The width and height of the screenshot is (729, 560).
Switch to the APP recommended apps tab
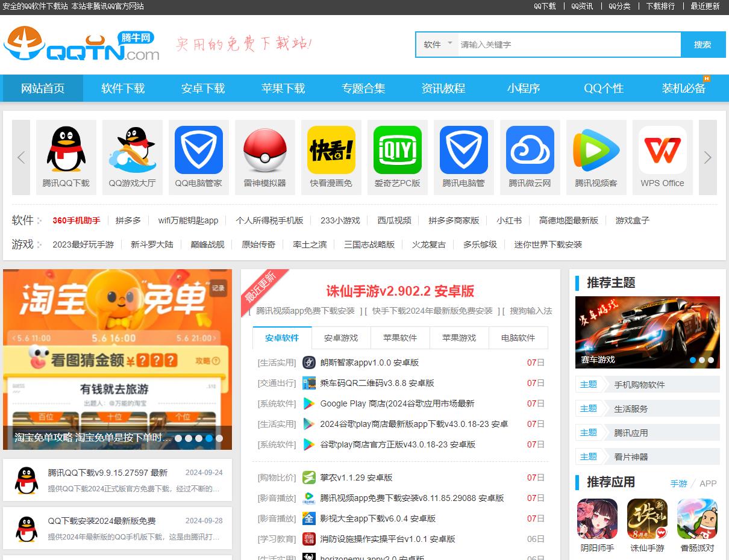[708, 483]
